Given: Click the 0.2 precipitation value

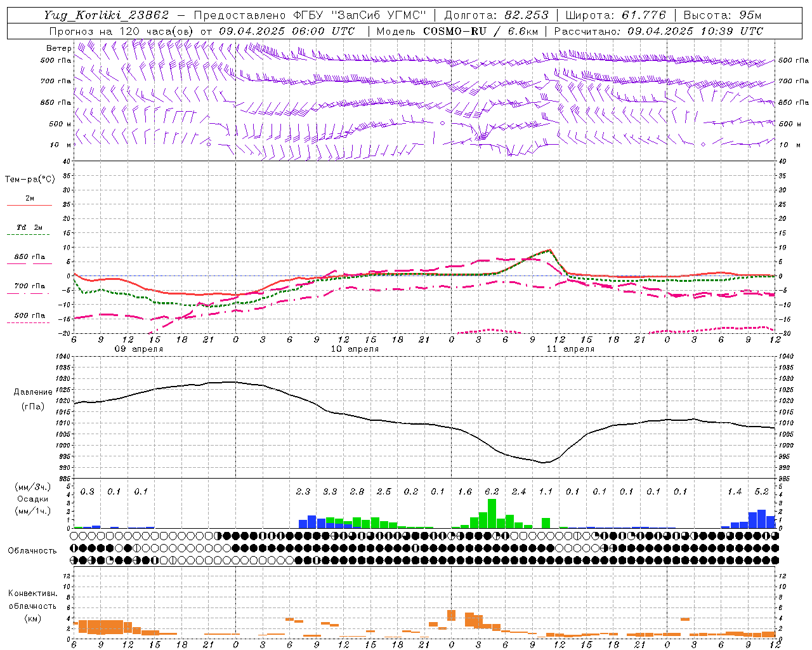Looking at the screenshot, I should point(411,491).
